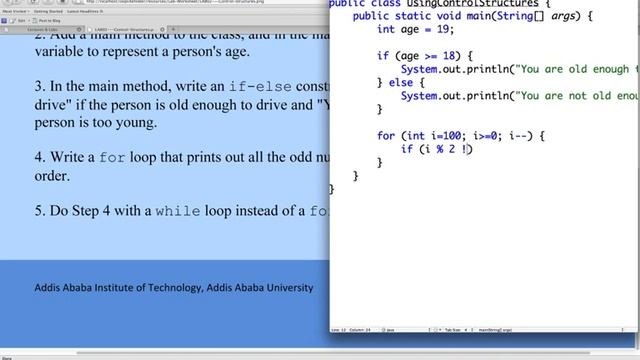Click the Addis Ababa Institute of Technology footer text
The width and height of the screenshot is (640, 360).
173,288
